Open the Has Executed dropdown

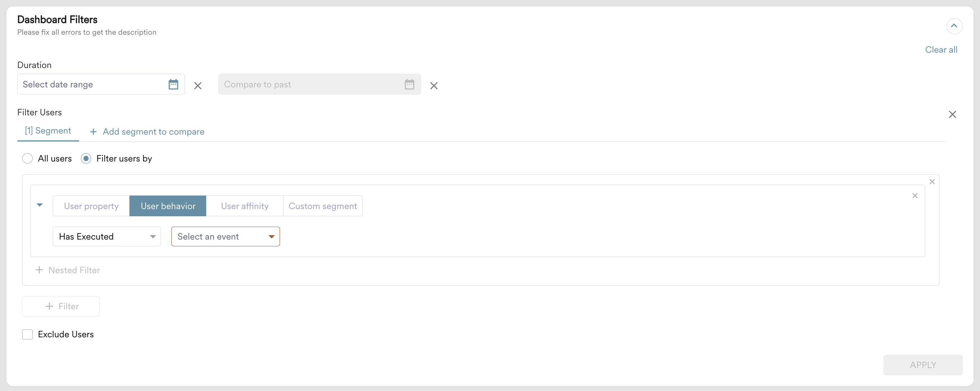(106, 236)
